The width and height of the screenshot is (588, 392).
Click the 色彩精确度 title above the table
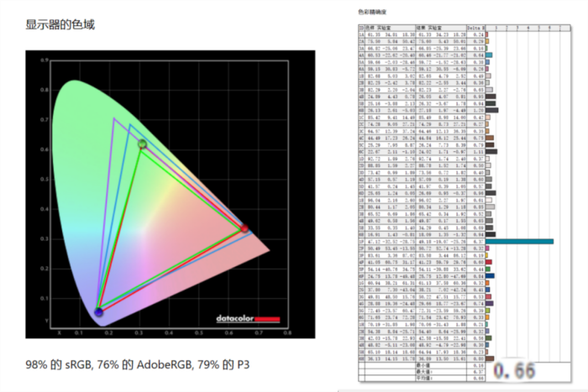pyautogui.click(x=374, y=13)
